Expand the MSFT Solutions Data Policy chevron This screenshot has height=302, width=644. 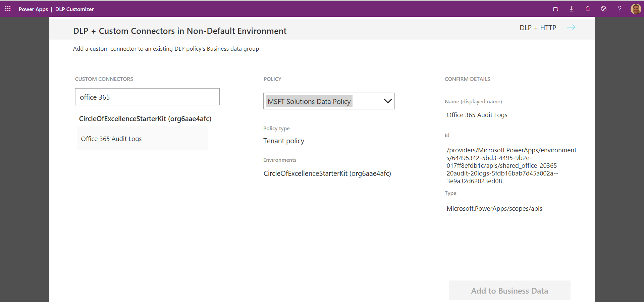[388, 101]
